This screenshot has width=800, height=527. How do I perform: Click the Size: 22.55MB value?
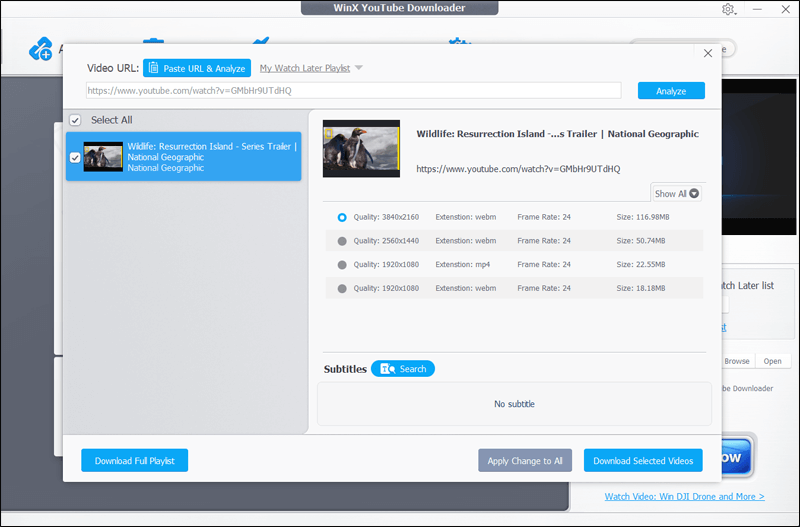coord(640,264)
